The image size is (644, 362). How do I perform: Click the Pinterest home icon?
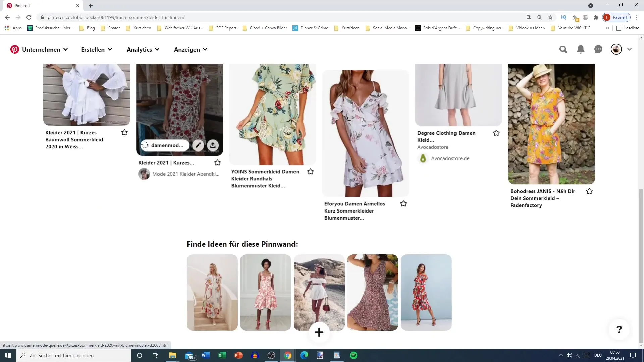point(15,49)
